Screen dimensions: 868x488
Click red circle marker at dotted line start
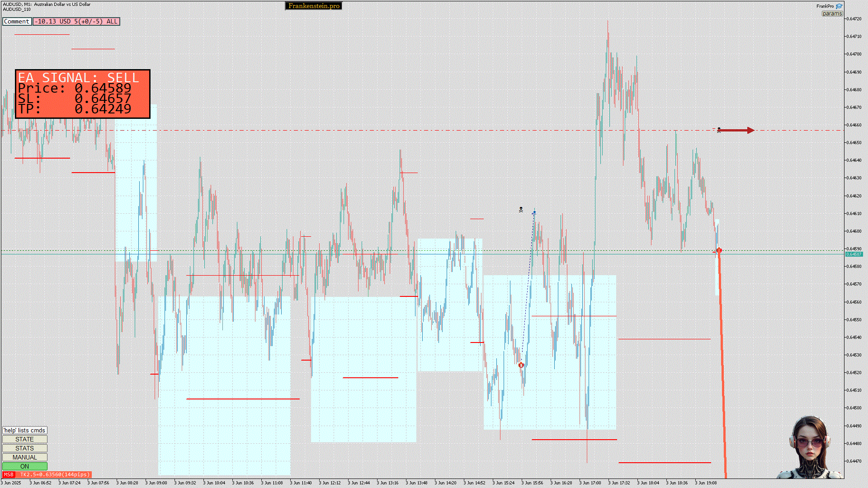pos(521,365)
